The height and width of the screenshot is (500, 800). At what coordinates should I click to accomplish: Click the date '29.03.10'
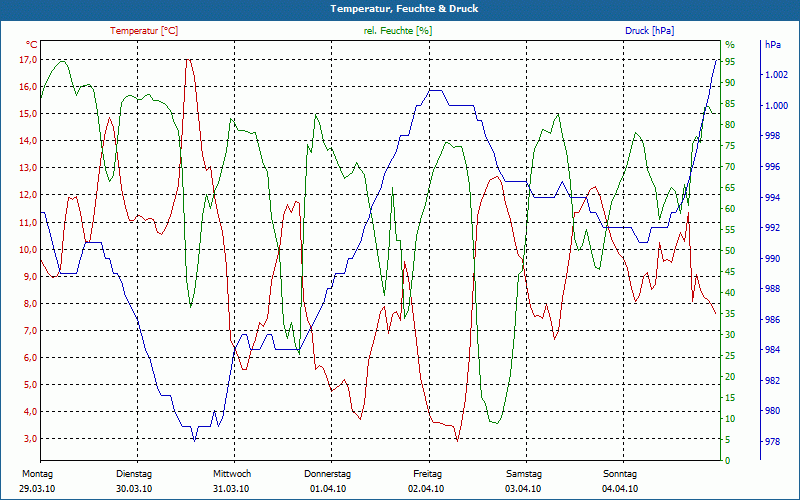pyautogui.click(x=37, y=489)
